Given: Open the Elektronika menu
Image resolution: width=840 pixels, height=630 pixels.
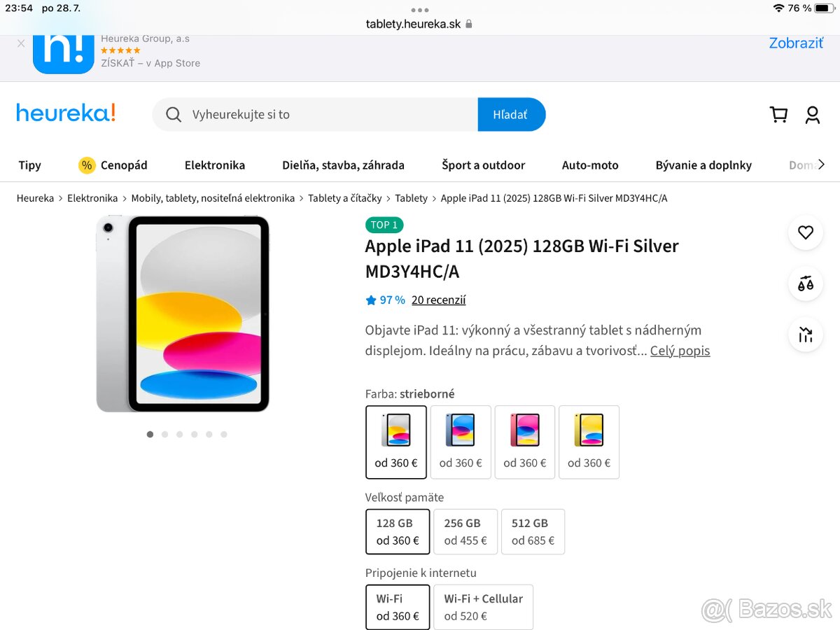Looking at the screenshot, I should click(215, 165).
